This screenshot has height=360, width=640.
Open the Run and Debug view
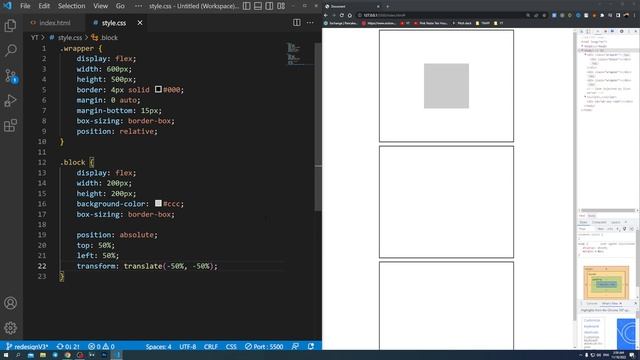click(10, 100)
